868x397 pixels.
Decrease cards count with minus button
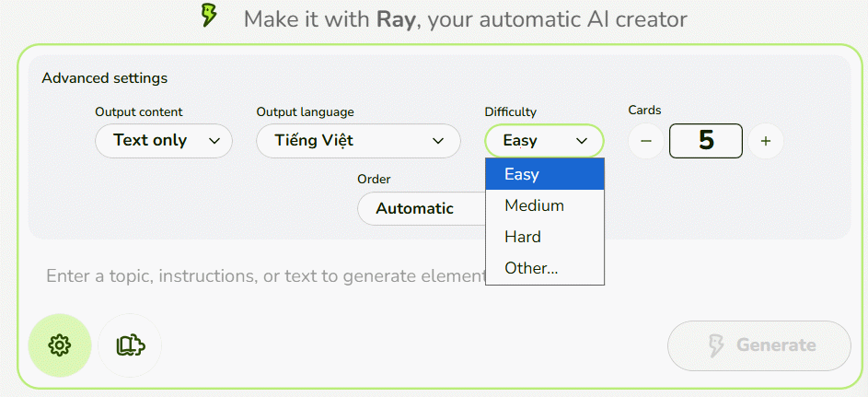646,141
